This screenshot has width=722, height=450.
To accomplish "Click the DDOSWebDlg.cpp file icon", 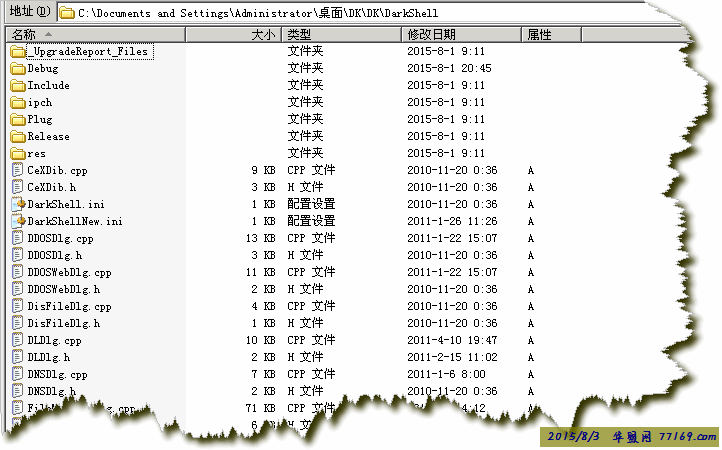I will 17,273.
